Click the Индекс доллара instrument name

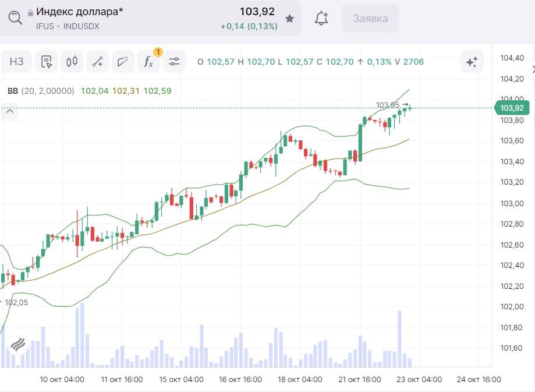pyautogui.click(x=80, y=11)
